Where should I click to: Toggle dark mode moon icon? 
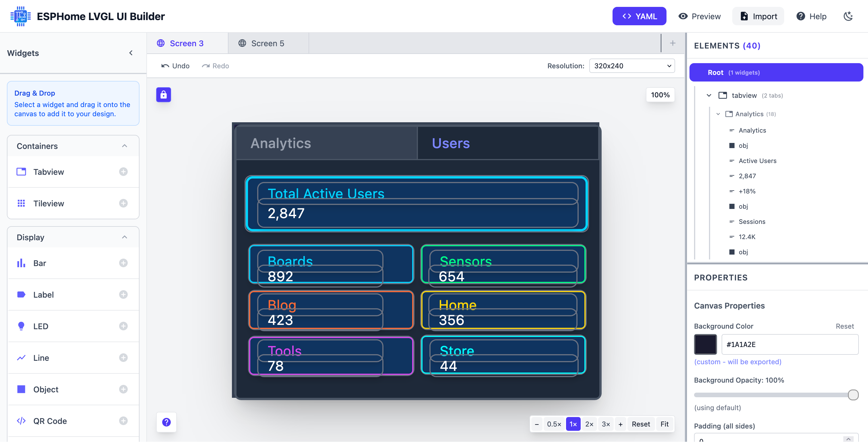coord(848,16)
